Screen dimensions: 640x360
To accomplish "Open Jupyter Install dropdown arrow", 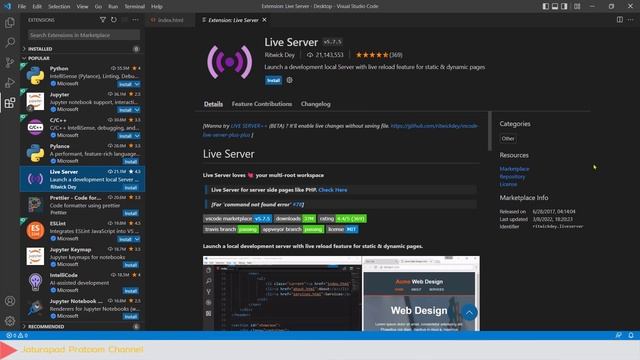I will tap(137, 110).
